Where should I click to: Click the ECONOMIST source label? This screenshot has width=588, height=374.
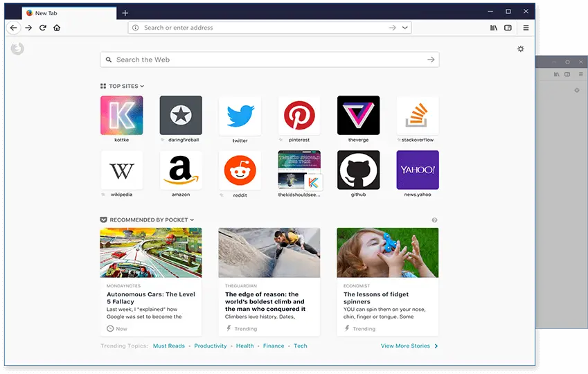(356, 286)
